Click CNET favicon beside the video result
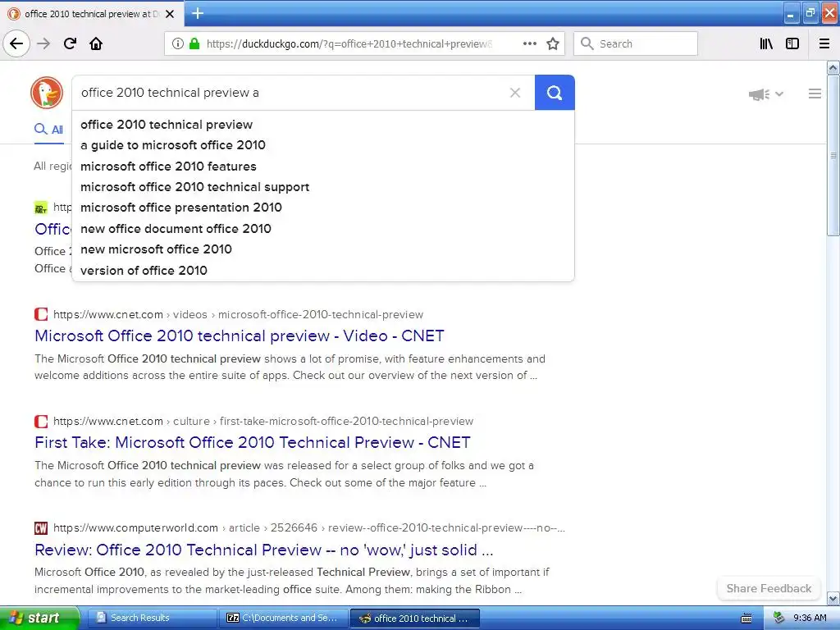The image size is (840, 630). coord(41,314)
